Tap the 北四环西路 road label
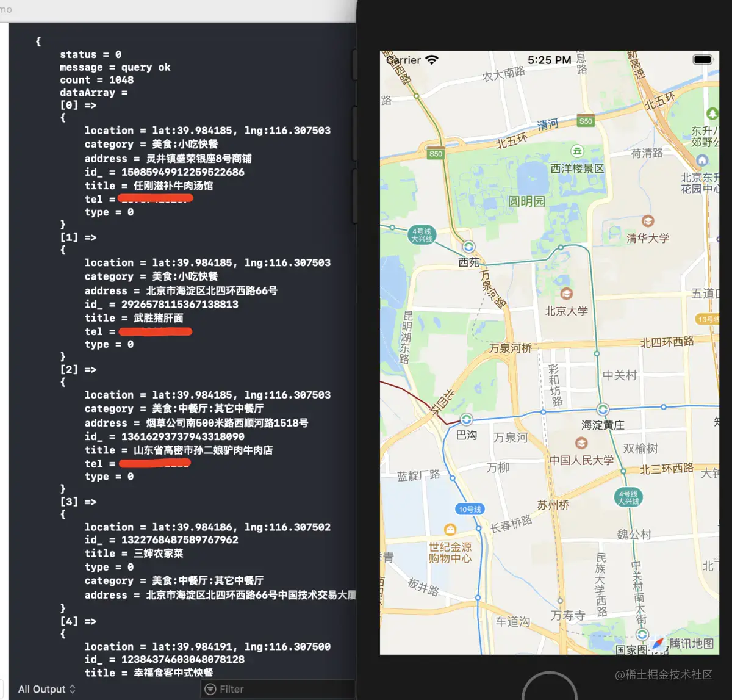This screenshot has height=700, width=732. pyautogui.click(x=667, y=342)
